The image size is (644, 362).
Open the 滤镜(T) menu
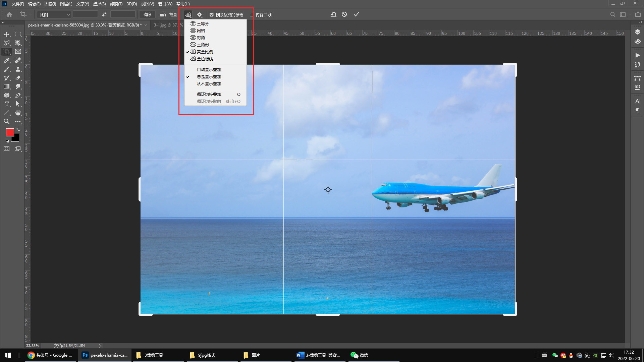pyautogui.click(x=116, y=4)
